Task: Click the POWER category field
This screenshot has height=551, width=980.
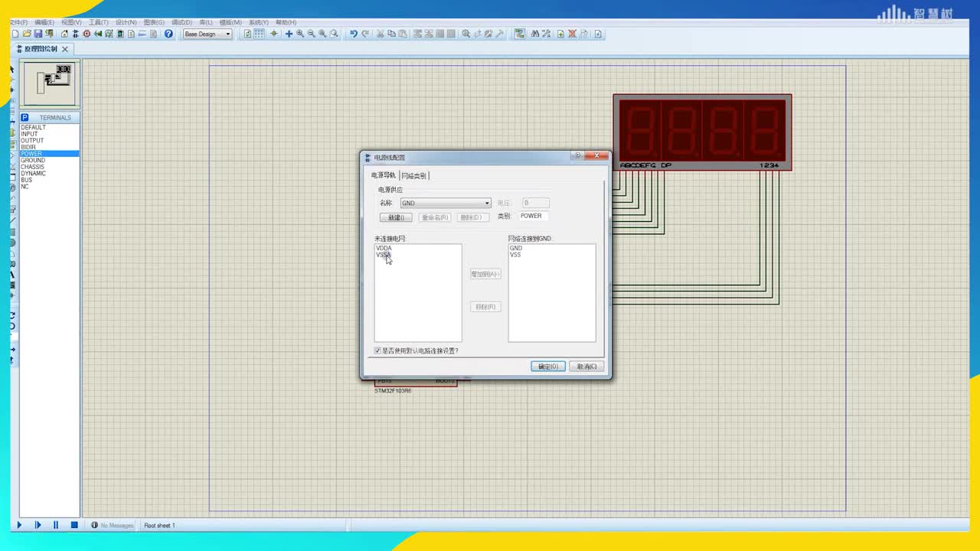Action: (534, 216)
